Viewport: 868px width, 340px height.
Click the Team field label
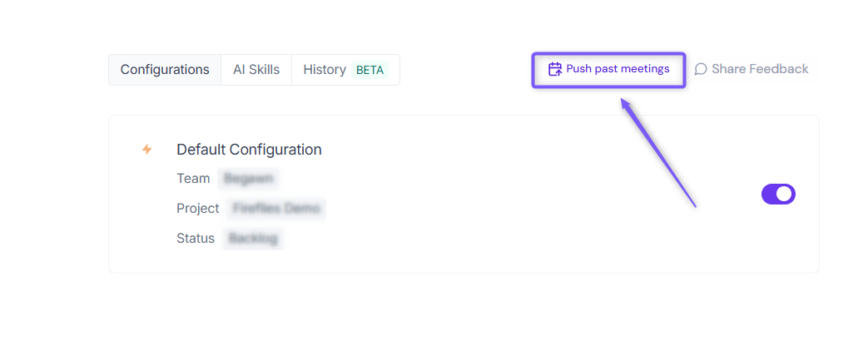click(x=193, y=179)
